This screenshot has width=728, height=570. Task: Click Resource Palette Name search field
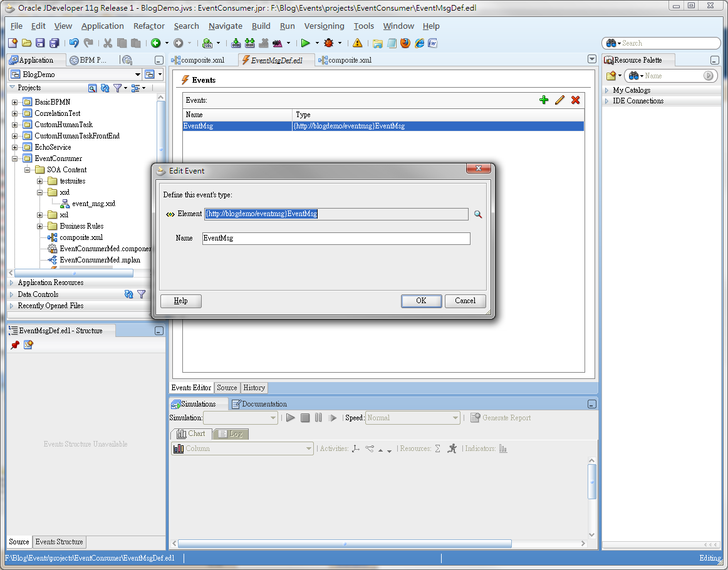[x=671, y=76]
